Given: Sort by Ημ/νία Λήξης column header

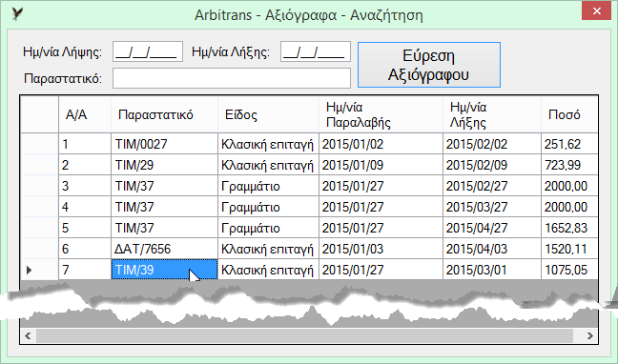Looking at the screenshot, I should click(x=492, y=114).
